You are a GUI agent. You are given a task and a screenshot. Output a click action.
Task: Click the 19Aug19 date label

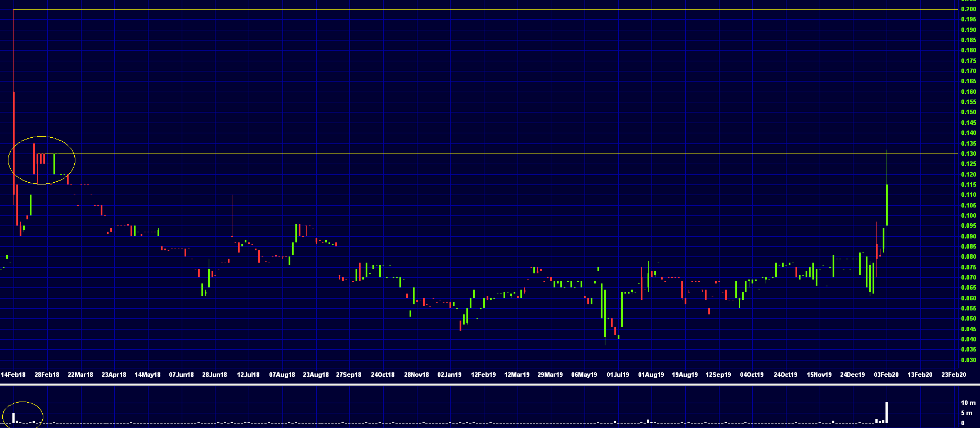pos(685,375)
